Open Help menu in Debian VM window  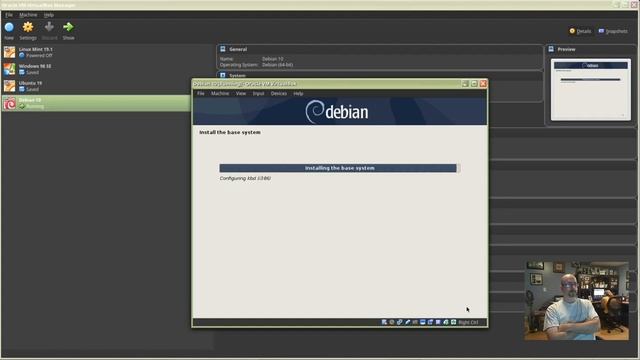298,93
